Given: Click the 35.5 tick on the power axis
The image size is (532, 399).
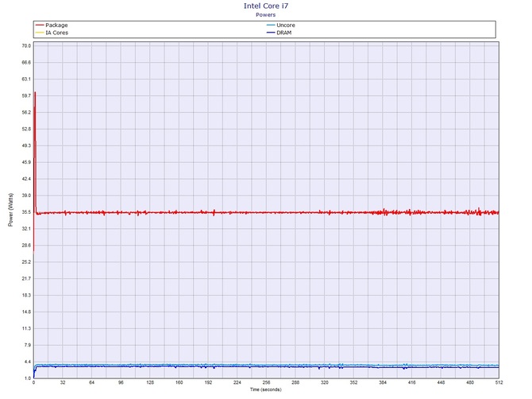Looking at the screenshot, I should [25, 212].
